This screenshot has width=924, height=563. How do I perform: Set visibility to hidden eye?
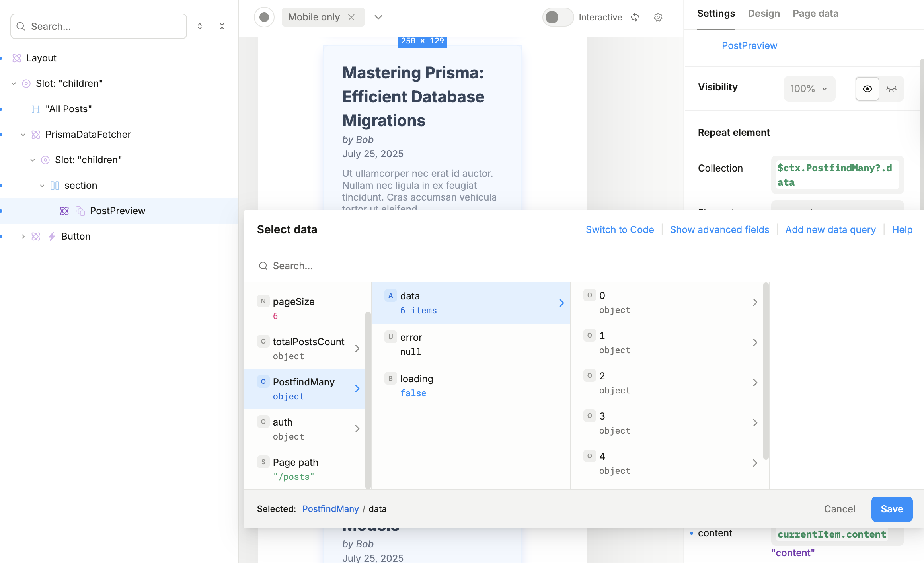point(891,88)
